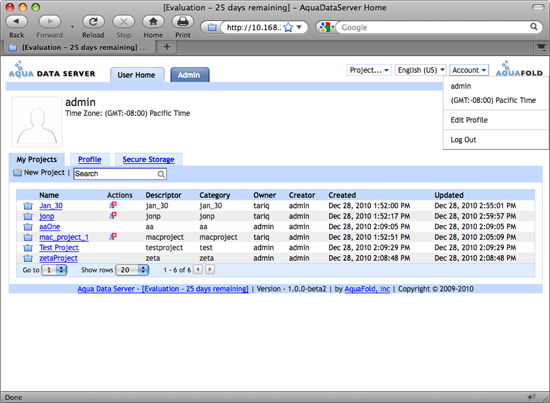This screenshot has width=550, height=403.
Task: Switch to the Admin tab
Action: click(x=190, y=75)
